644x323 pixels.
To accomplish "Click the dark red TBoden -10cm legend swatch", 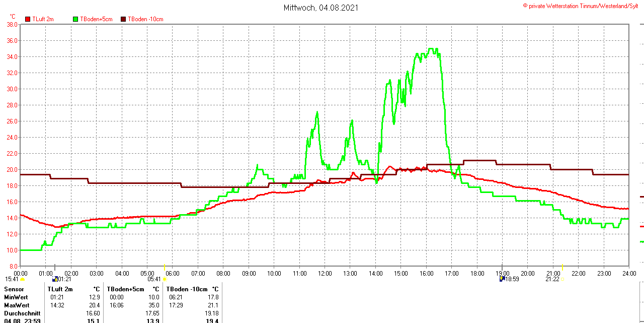I will (124, 19).
